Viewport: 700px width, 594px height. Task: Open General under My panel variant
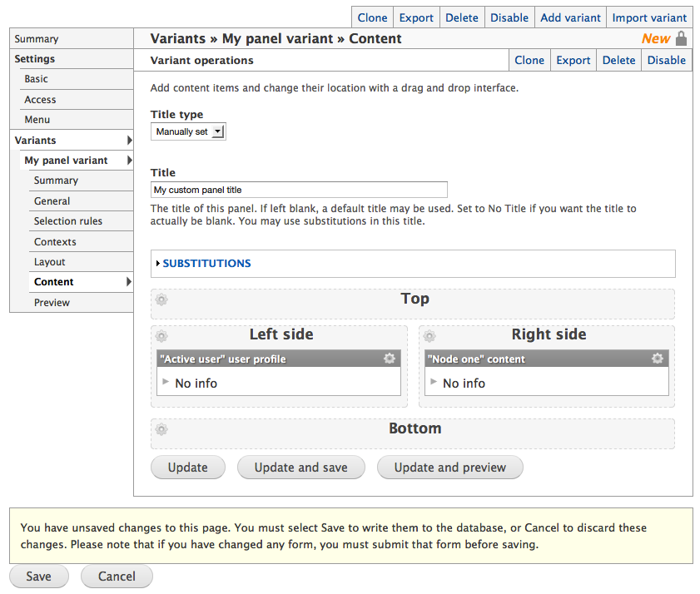point(82,200)
